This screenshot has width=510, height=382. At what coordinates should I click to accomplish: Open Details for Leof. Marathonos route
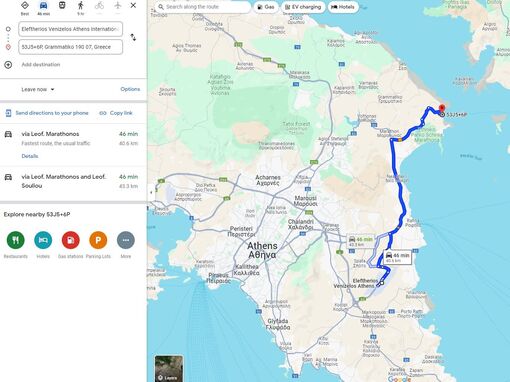30,156
